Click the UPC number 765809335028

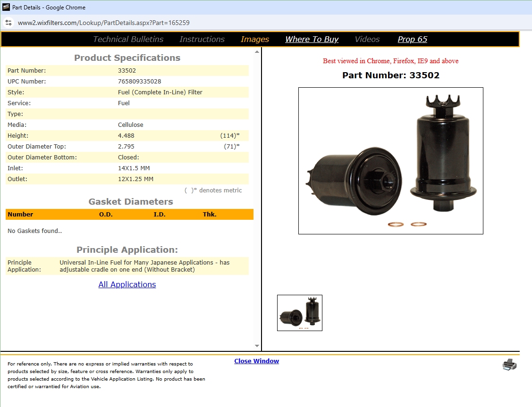(139, 81)
